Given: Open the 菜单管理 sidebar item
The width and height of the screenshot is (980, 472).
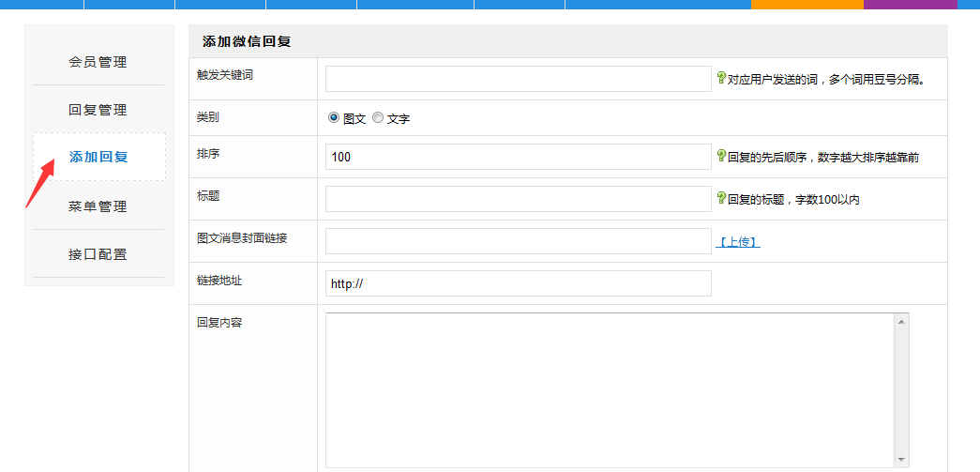Looking at the screenshot, I should 98,206.
